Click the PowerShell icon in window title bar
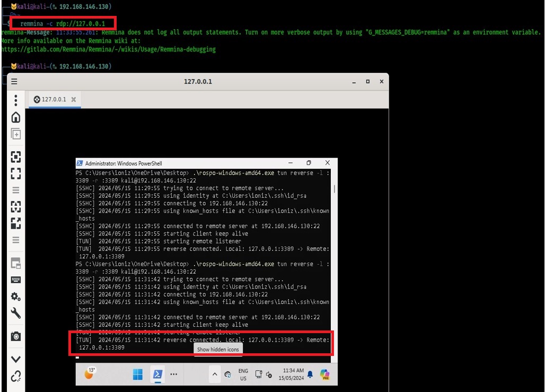The height and width of the screenshot is (392, 545). (80, 163)
